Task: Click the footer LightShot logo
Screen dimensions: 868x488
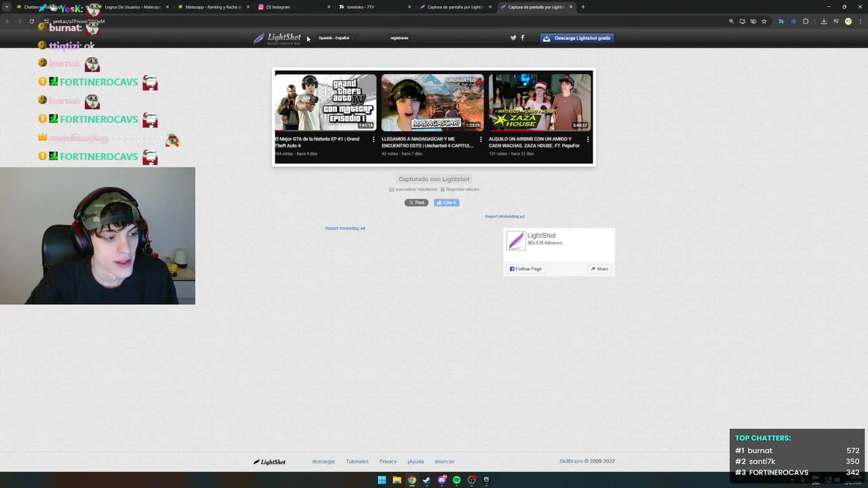Action: [x=270, y=462]
